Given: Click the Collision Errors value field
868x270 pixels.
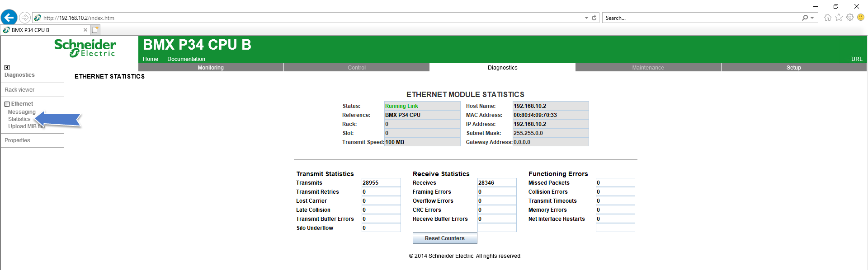Looking at the screenshot, I should click(615, 191).
